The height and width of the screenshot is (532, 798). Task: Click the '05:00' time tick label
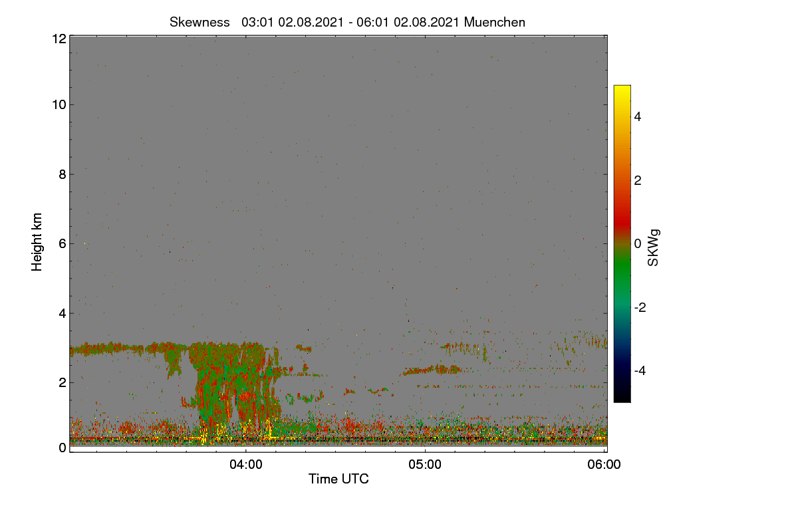click(x=425, y=465)
